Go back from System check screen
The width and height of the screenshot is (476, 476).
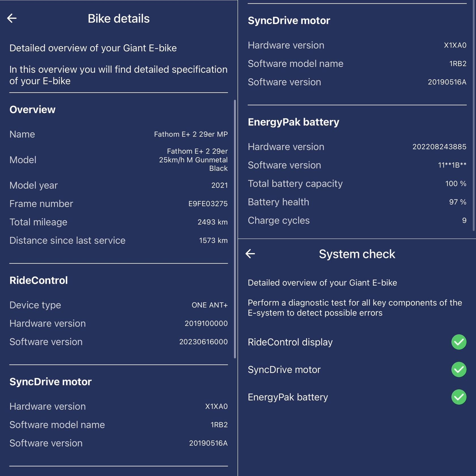tap(250, 254)
